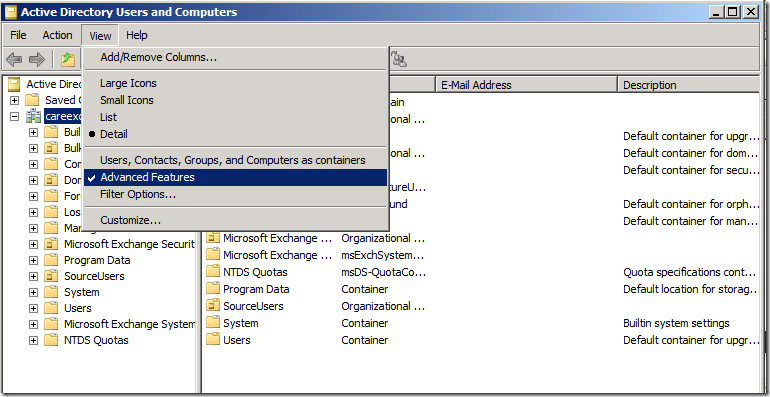
Task: Expand the For tree node
Action: [x=33, y=196]
